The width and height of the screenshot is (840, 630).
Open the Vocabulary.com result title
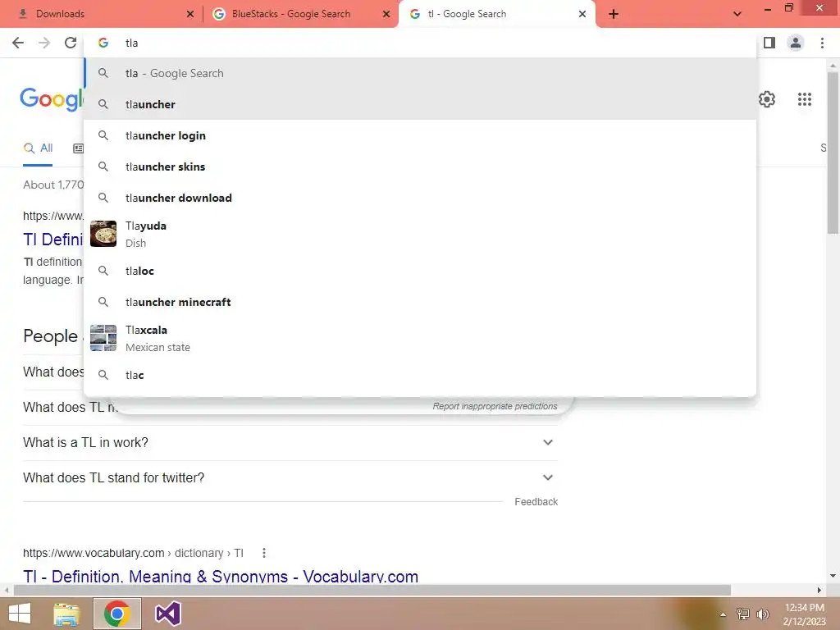click(x=221, y=577)
